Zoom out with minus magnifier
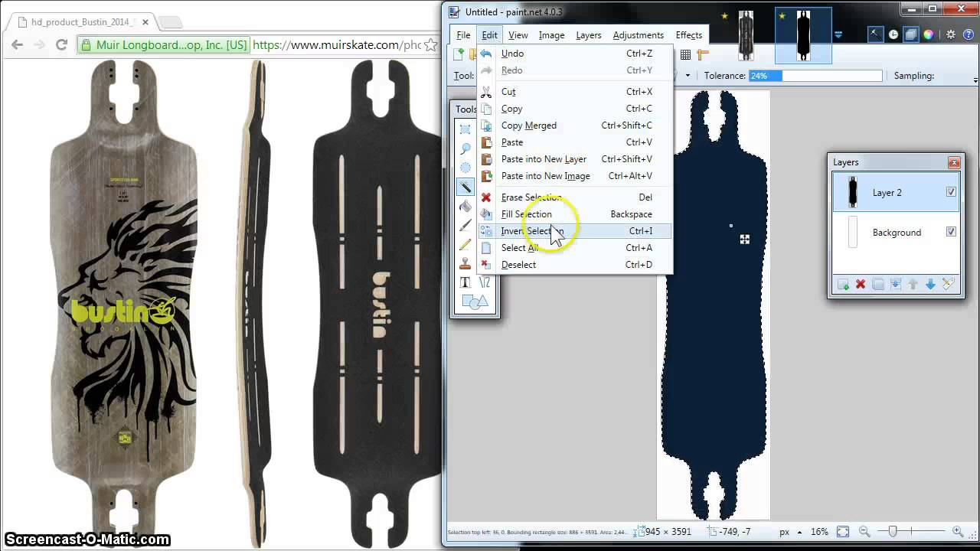Image resolution: width=980 pixels, height=551 pixels. [864, 532]
